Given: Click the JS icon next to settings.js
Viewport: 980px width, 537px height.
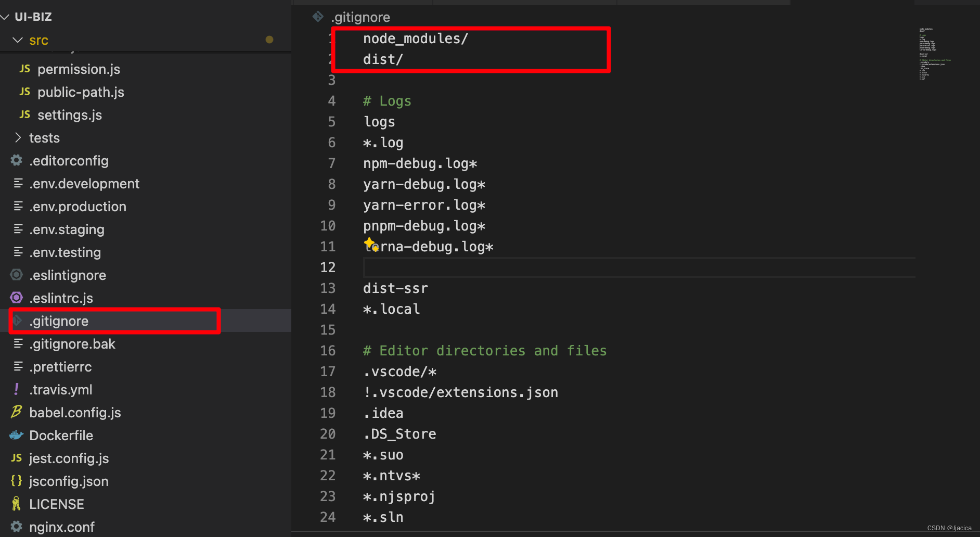Looking at the screenshot, I should point(24,114).
